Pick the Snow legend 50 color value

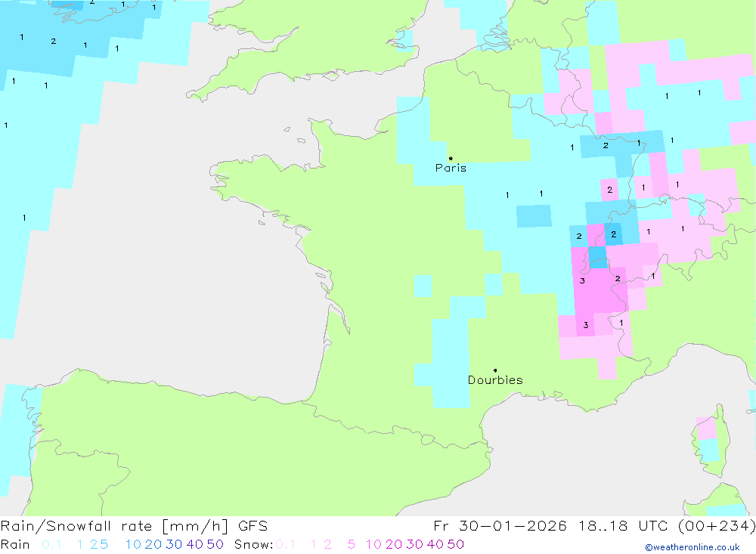tap(456, 544)
